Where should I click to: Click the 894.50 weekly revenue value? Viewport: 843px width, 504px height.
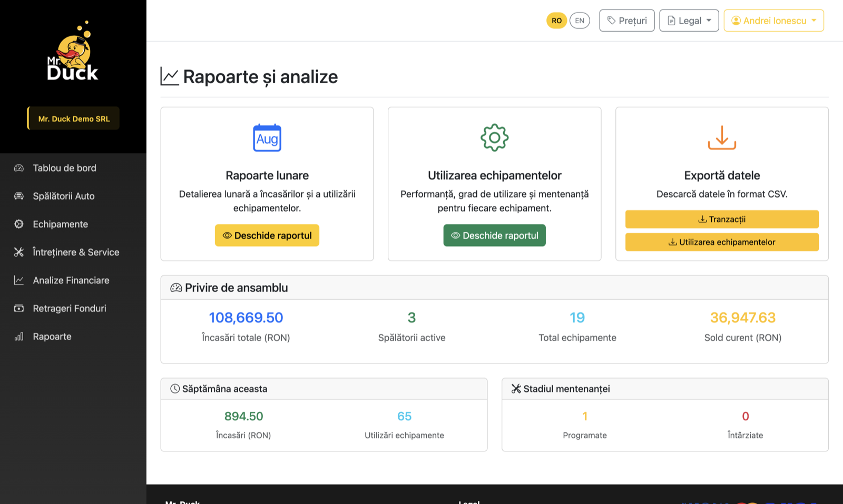(x=244, y=416)
